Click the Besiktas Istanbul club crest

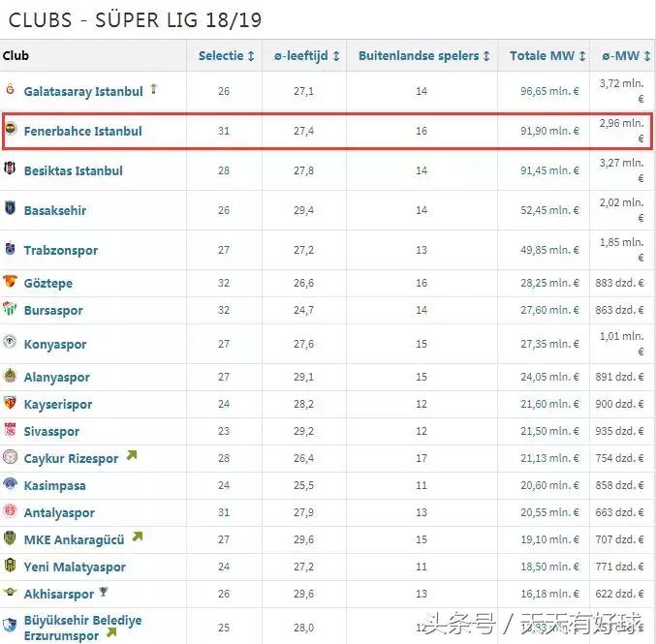pyautogui.click(x=10, y=170)
